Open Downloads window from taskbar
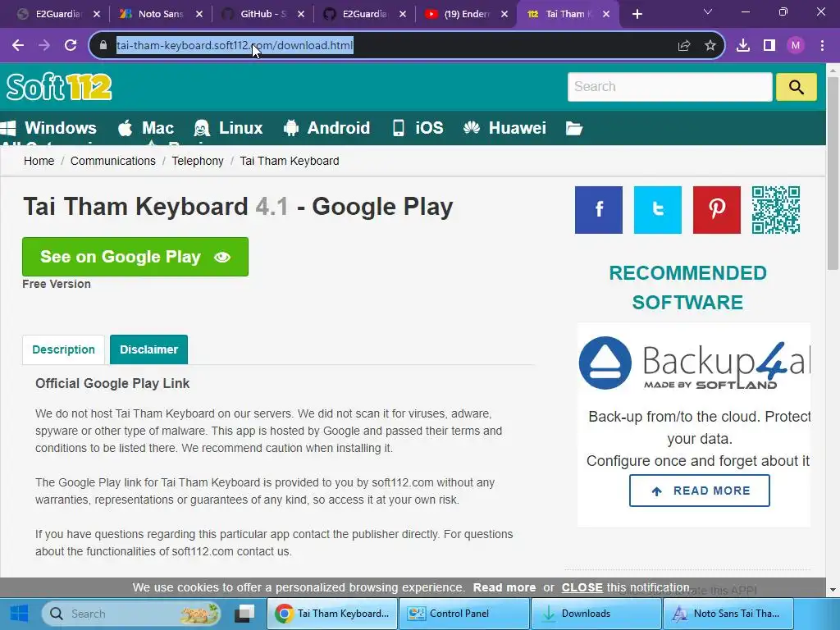 click(596, 614)
